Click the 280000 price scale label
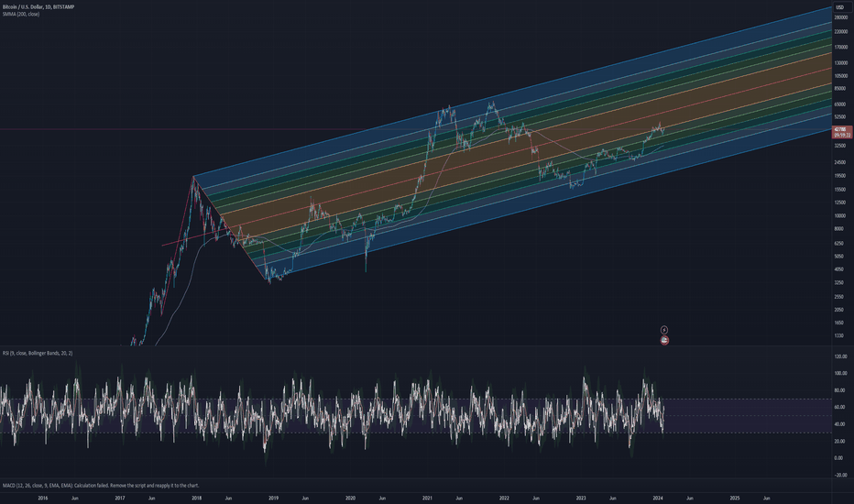This screenshot has height=504, width=854. [x=840, y=17]
